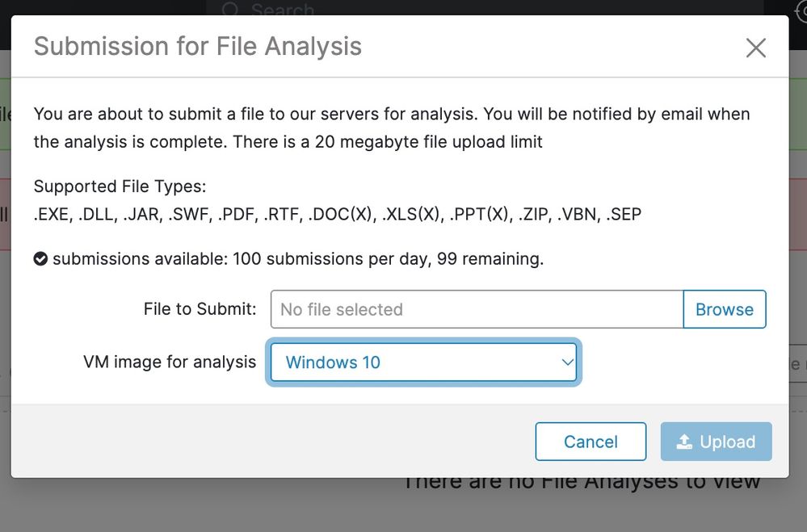Click the '99 remaining' submissions text
The width and height of the screenshot is (807, 532).
coord(490,259)
